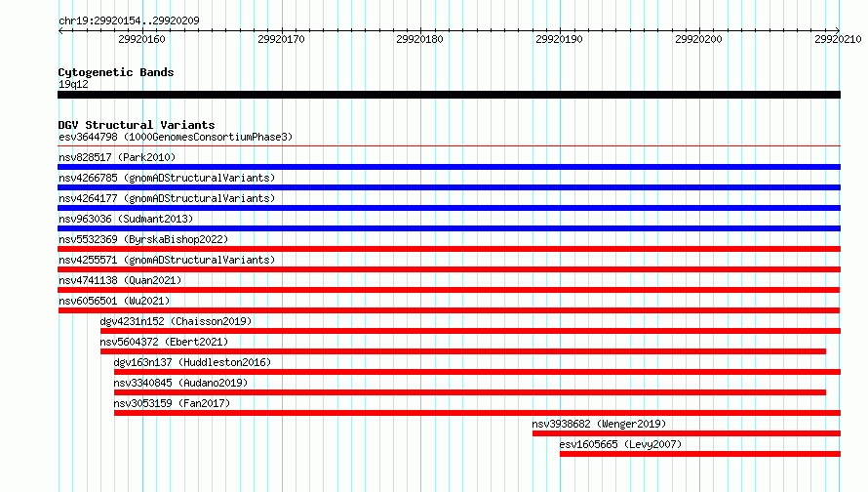Click the red bar of nsv3340845
The image size is (868, 492).
pyautogui.click(x=470, y=392)
